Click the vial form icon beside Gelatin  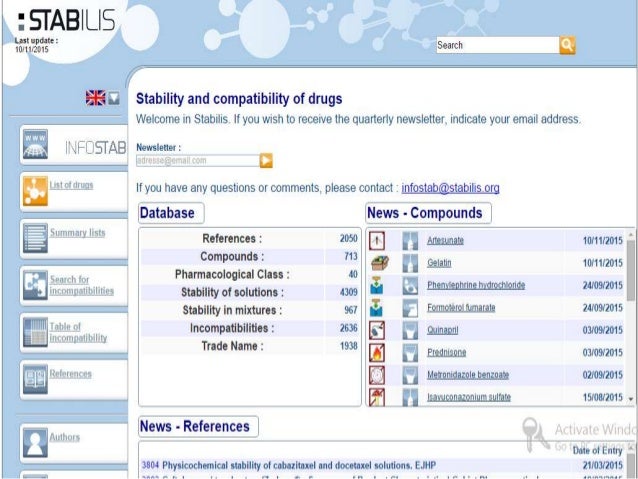point(410,263)
